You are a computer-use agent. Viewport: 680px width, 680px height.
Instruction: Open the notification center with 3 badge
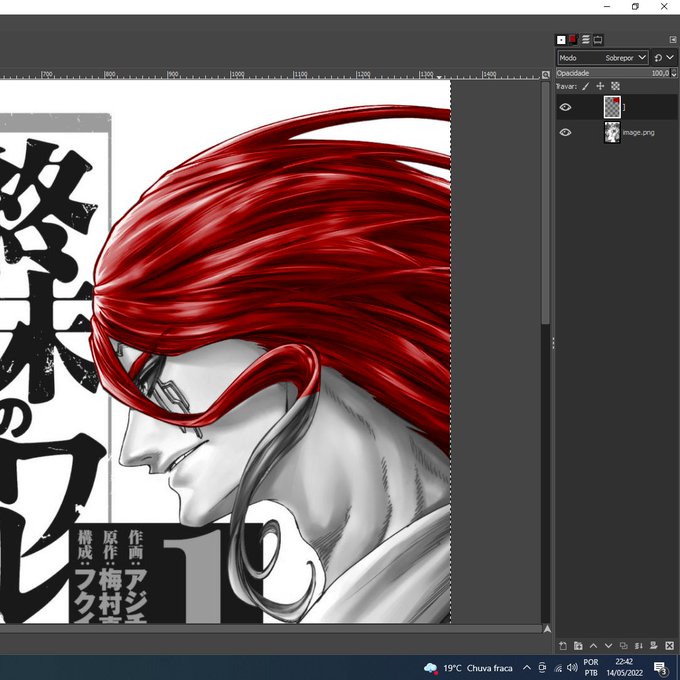pos(660,668)
